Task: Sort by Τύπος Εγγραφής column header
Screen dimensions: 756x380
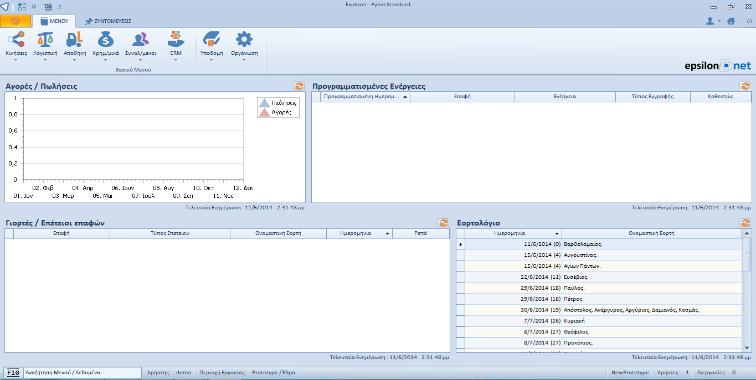Action: click(x=653, y=97)
